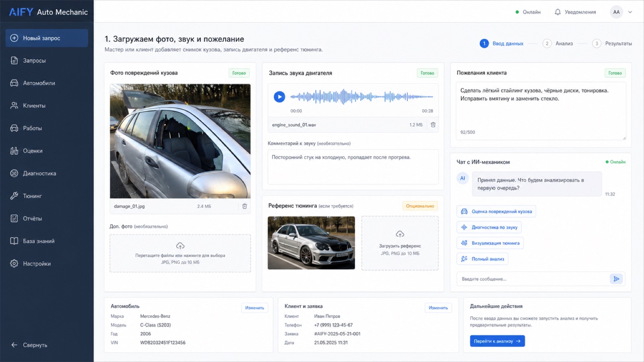
Task: Choose Визуализация тюнинга suggestion
Action: click(x=490, y=243)
